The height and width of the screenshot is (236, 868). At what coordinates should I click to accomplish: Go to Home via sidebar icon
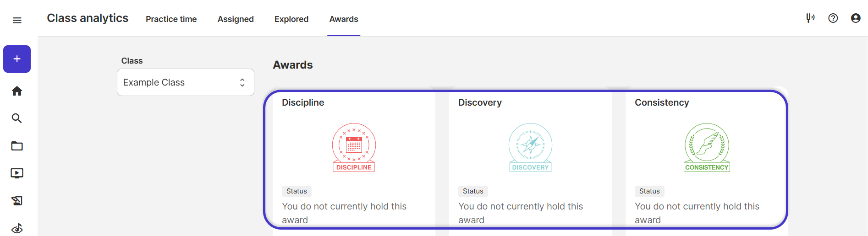click(x=17, y=91)
